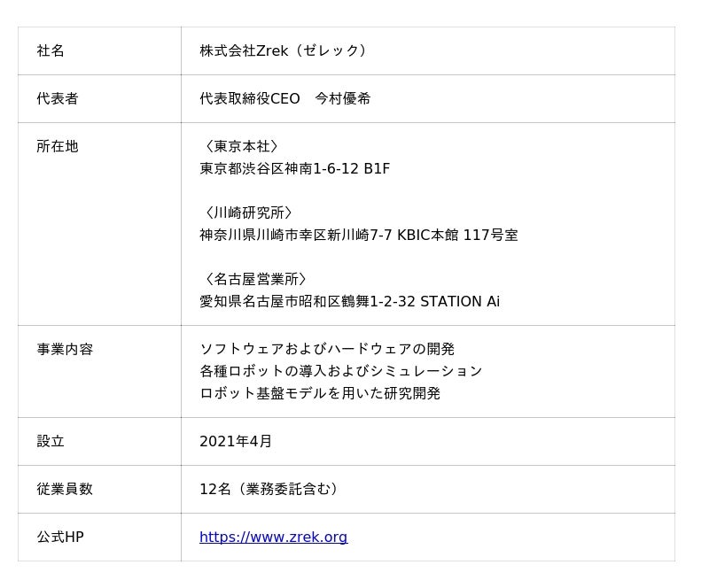Select the 代表取締役CEO 今村優希 text
709x588 pixels.
[284, 99]
